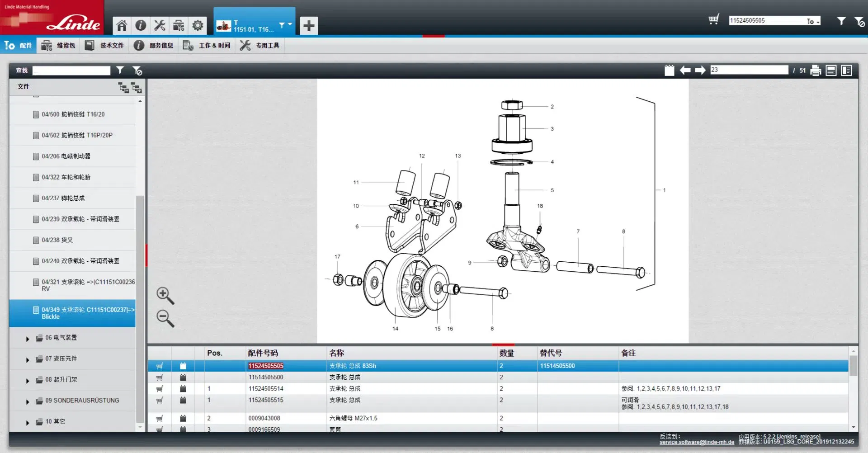The height and width of the screenshot is (453, 868).
Task: Open the settings gear icon
Action: tap(198, 26)
